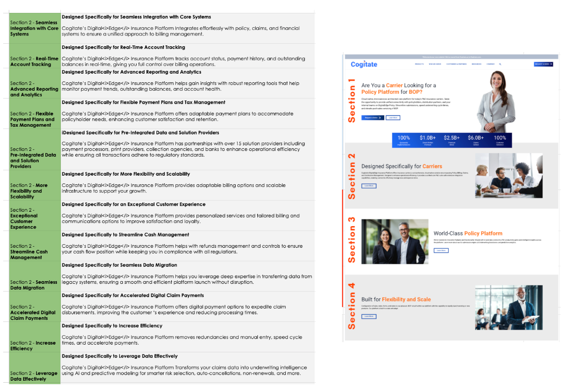Viewport: 574px width, 392px height.
Task: Open the Customers & Partners menu
Action: click(x=456, y=64)
